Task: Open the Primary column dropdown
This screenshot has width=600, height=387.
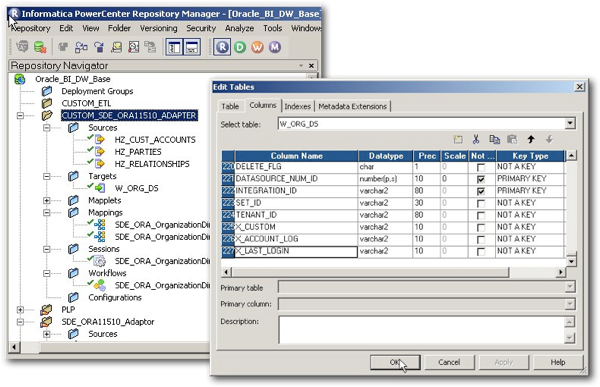Action: (570, 304)
